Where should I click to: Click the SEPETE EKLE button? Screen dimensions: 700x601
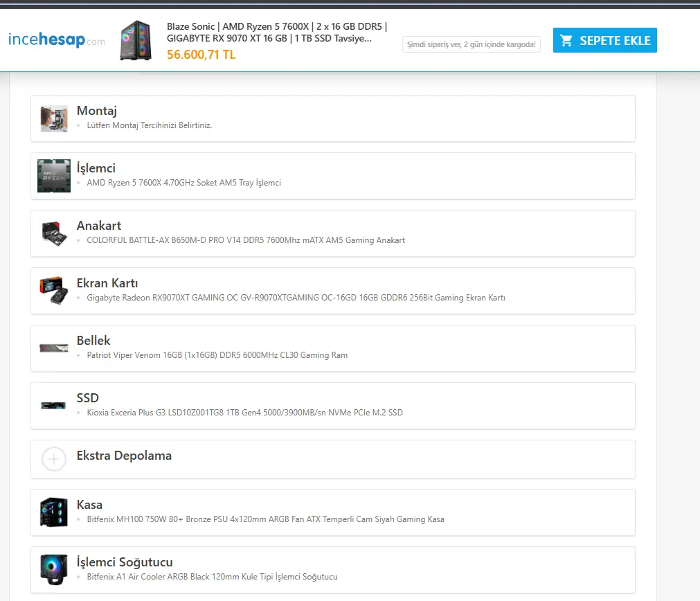605,40
